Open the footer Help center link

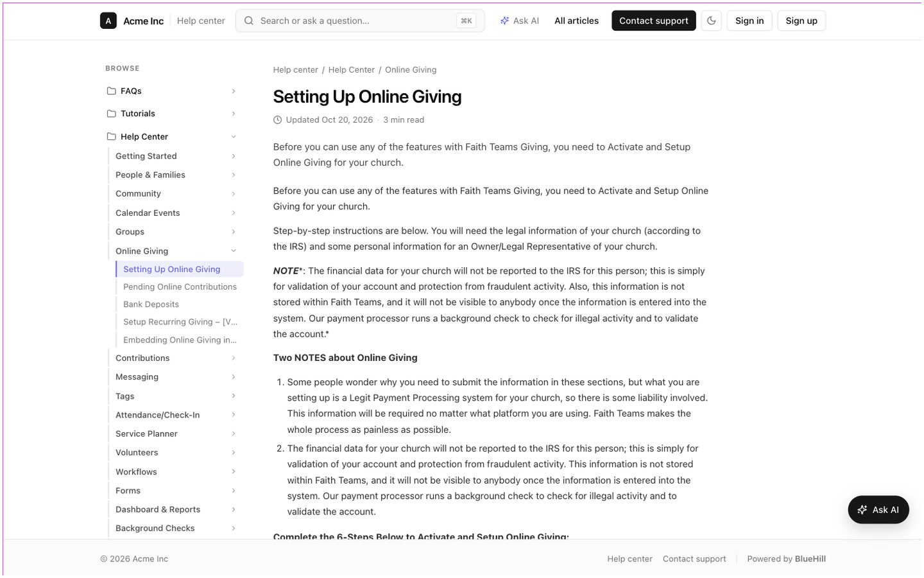(629, 559)
